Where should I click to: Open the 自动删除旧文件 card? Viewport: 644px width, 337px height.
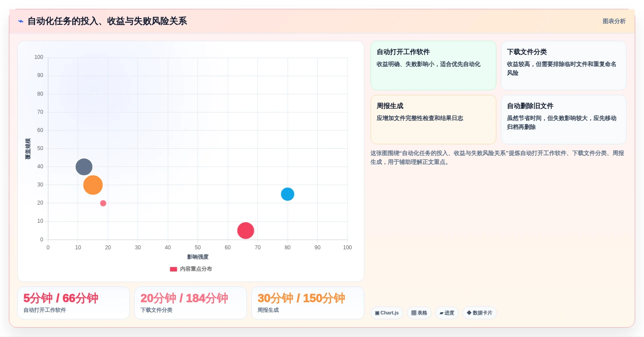pos(563,120)
